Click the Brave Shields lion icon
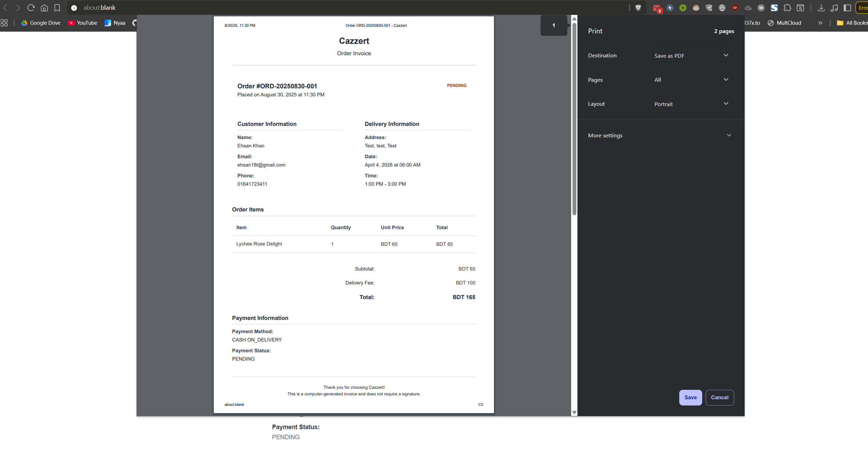The height and width of the screenshot is (450, 868). tap(638, 7)
